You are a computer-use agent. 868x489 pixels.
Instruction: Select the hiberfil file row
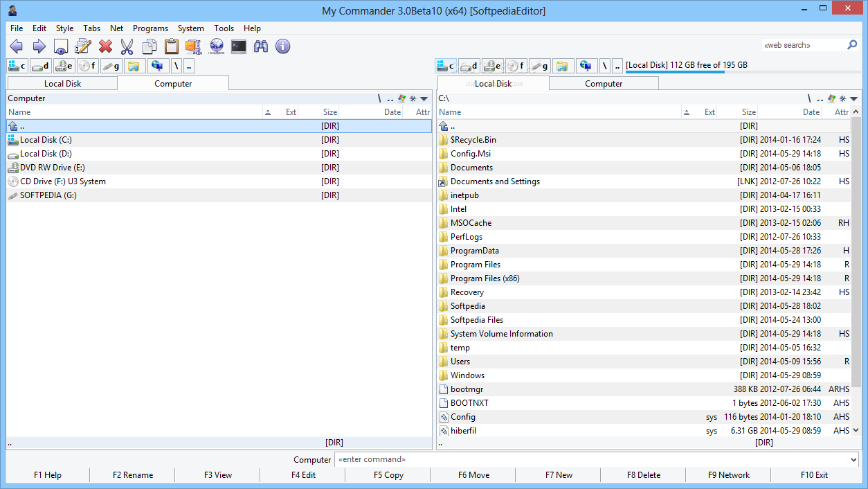644,431
